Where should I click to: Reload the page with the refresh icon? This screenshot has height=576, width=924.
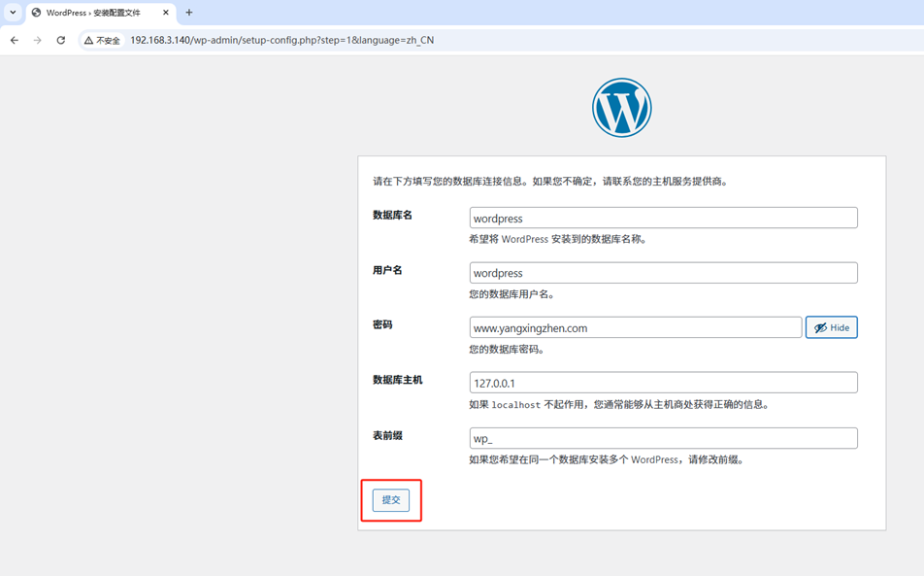pos(61,40)
